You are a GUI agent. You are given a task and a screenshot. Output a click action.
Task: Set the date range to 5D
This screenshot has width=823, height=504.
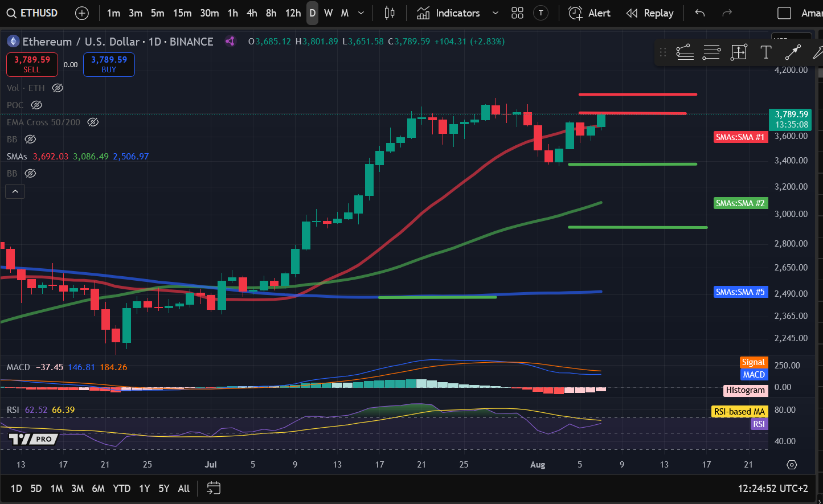(x=36, y=488)
